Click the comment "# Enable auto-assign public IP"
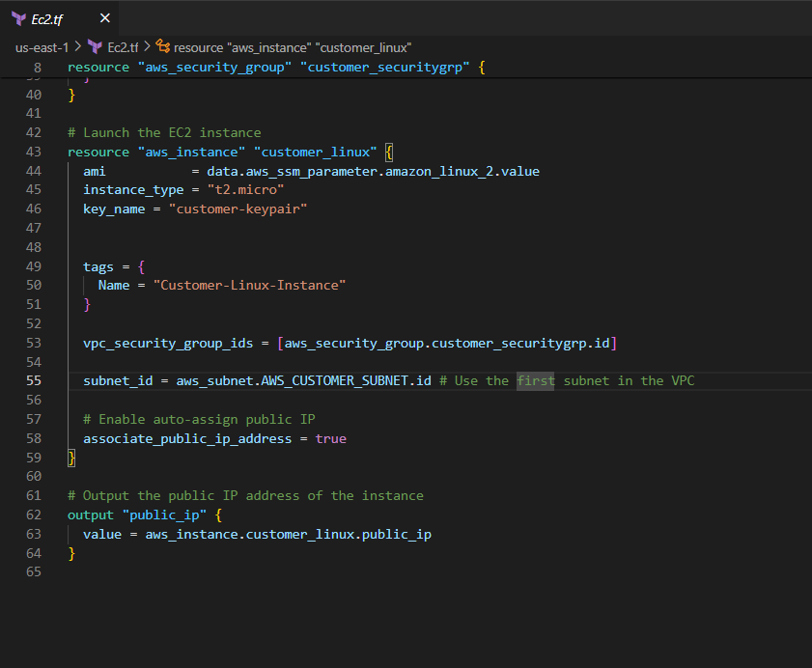The width and height of the screenshot is (812, 668). (199, 420)
